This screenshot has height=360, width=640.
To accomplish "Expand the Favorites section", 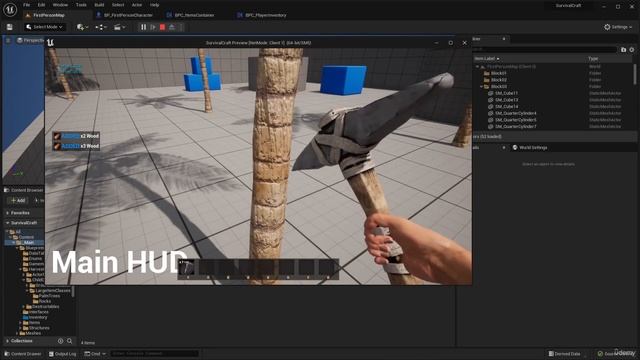I will coord(7,213).
